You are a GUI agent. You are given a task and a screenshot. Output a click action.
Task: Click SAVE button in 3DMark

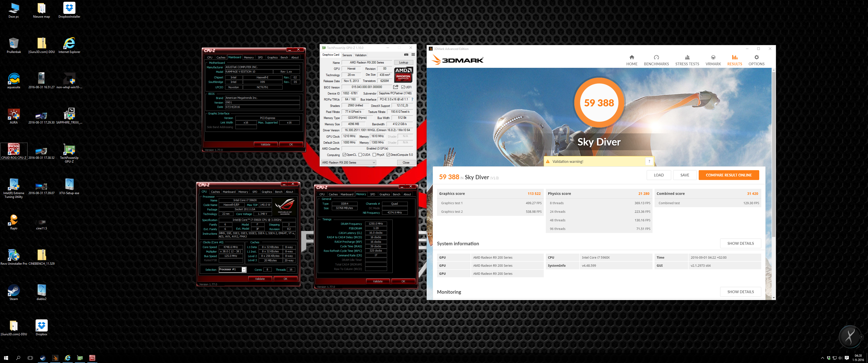click(x=684, y=175)
